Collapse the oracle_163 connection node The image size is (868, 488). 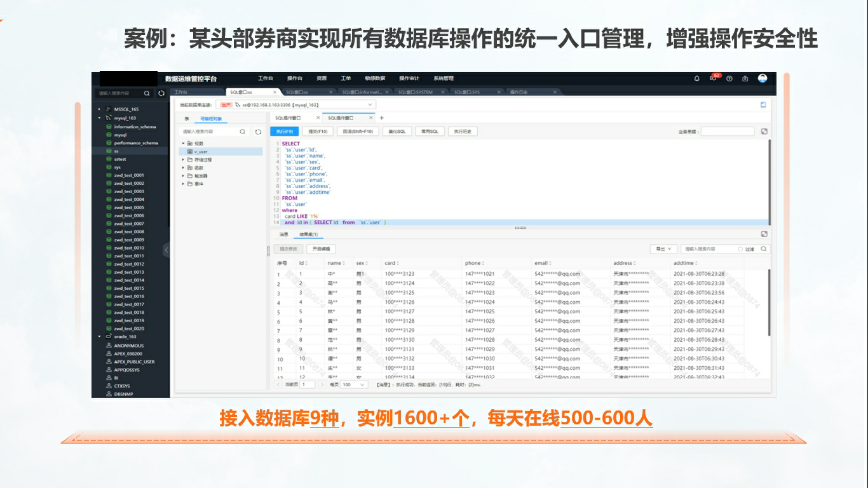pos(100,336)
